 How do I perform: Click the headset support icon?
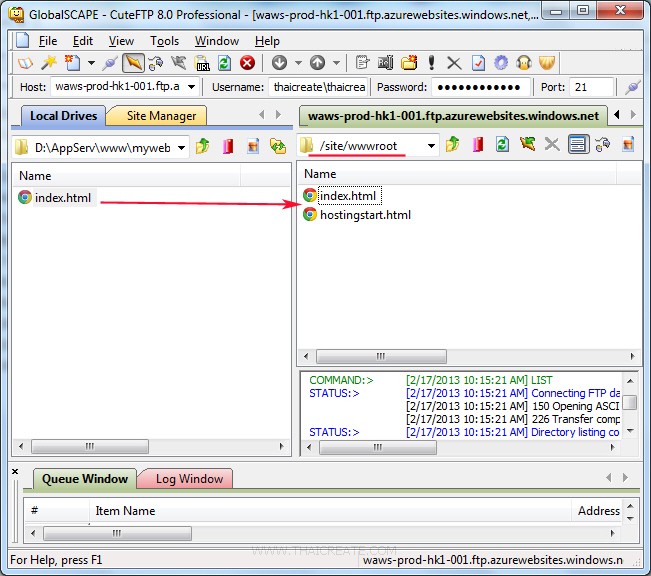point(524,63)
